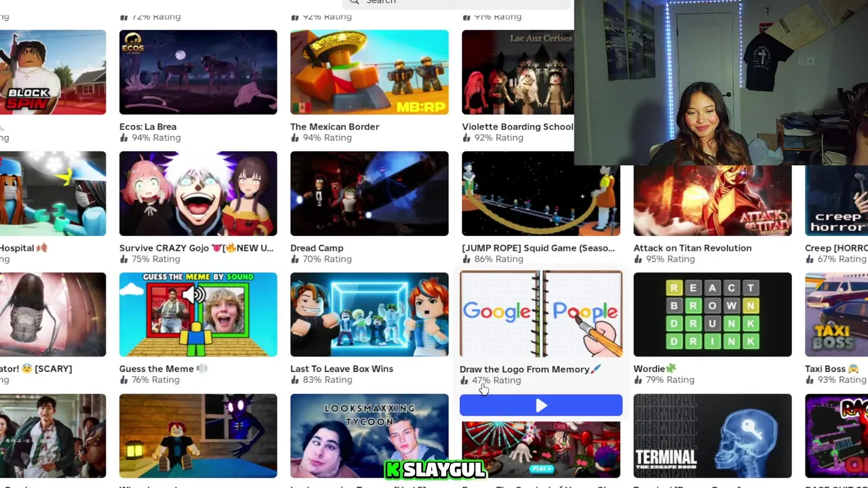868x488 pixels.
Task: Click the thumbs-up icon beside 75% Rating
Action: pos(123,259)
